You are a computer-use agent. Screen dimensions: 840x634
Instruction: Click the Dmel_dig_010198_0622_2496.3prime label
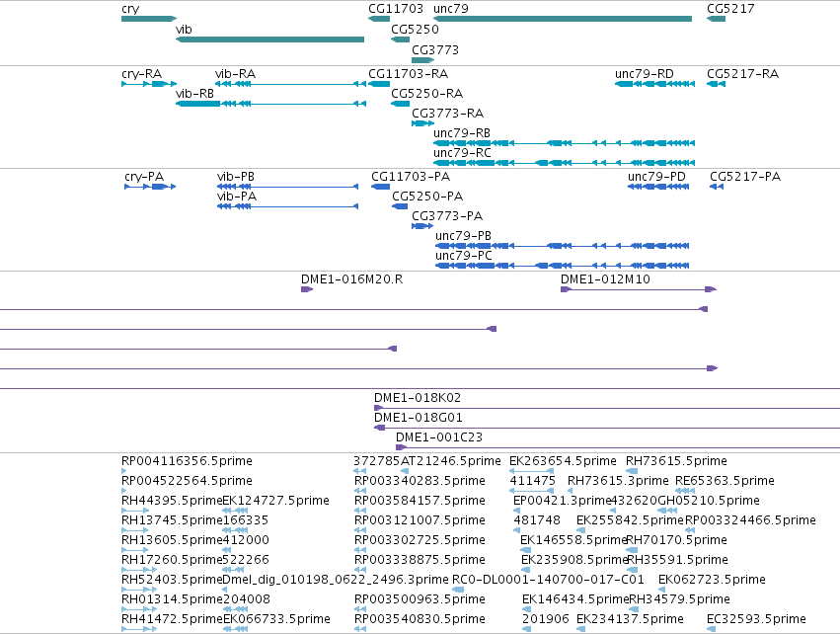click(336, 580)
